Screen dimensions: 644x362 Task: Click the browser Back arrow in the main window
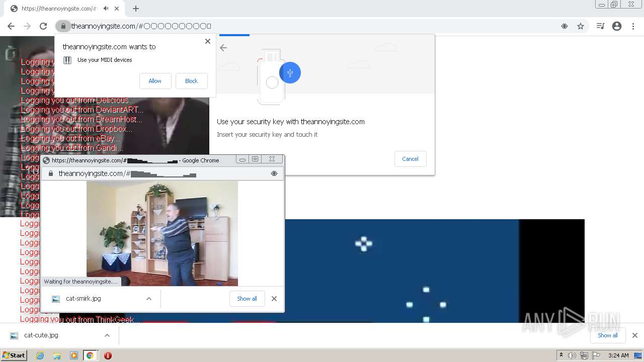(x=11, y=26)
